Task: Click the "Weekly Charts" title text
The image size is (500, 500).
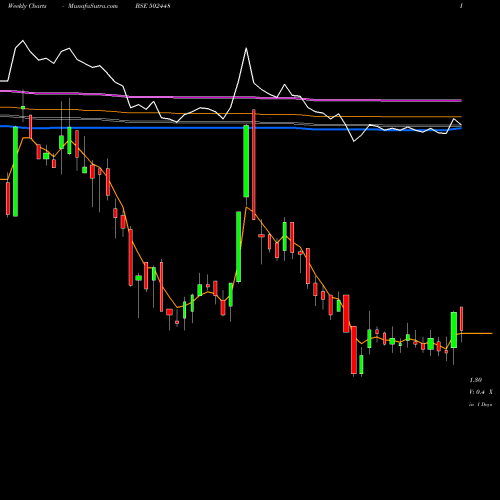Action: click(27, 6)
